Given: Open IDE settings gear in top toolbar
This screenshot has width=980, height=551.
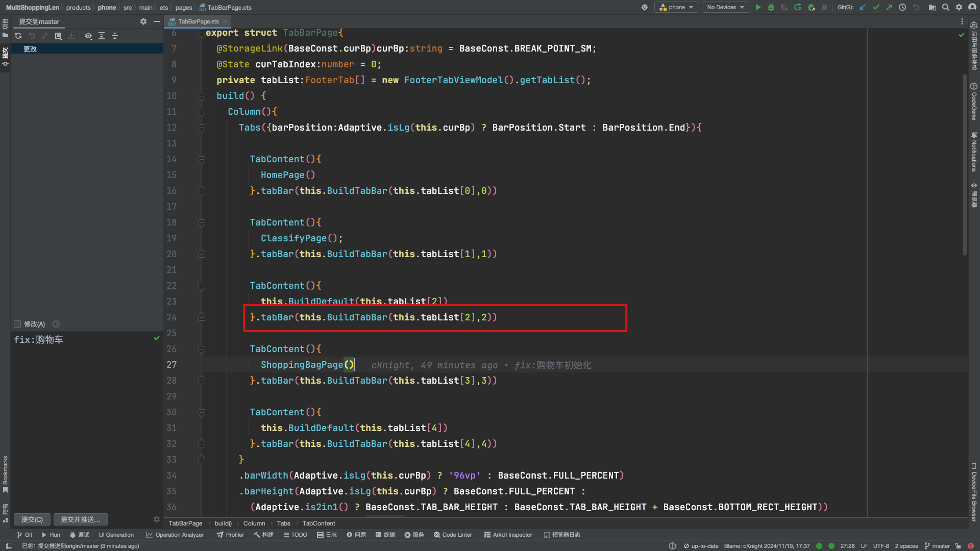Looking at the screenshot, I should click(959, 7).
